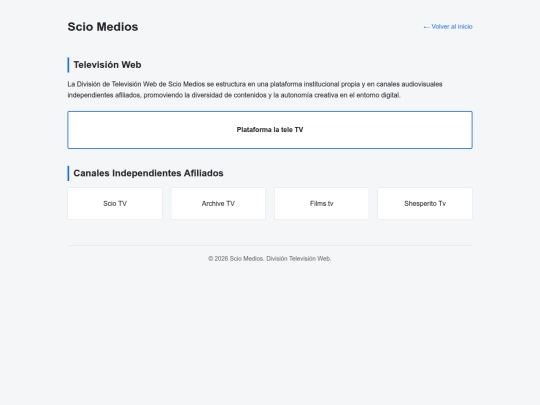Choose the Films tv channel card
The height and width of the screenshot is (405, 540).
click(x=322, y=204)
